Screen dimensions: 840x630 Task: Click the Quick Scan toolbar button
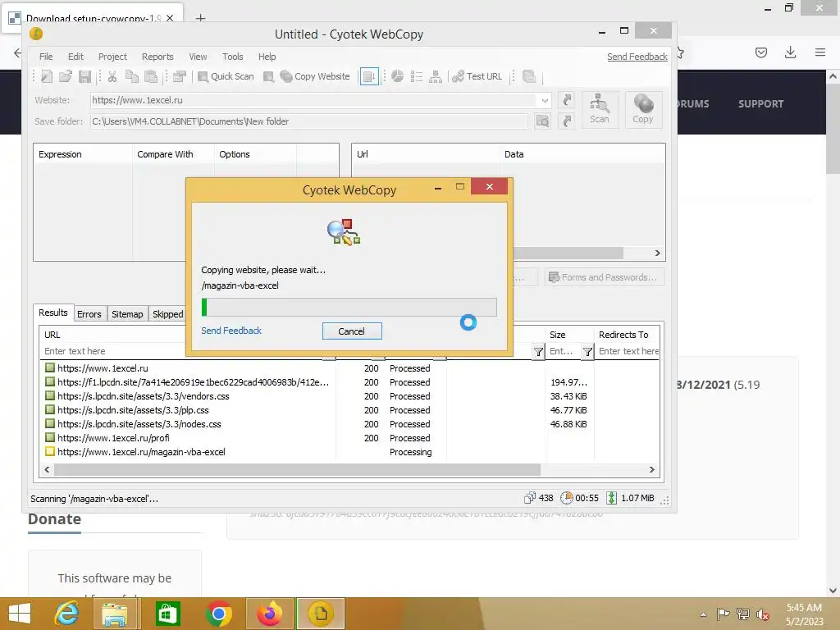point(226,76)
